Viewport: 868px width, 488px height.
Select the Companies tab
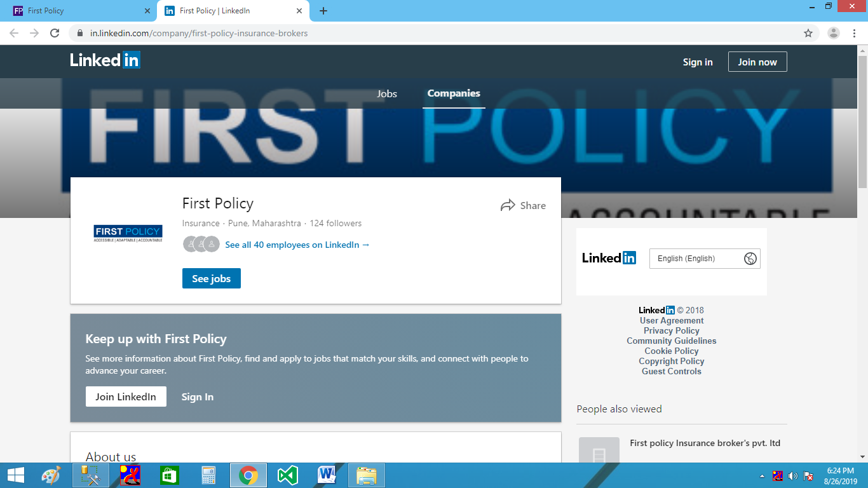click(x=454, y=93)
